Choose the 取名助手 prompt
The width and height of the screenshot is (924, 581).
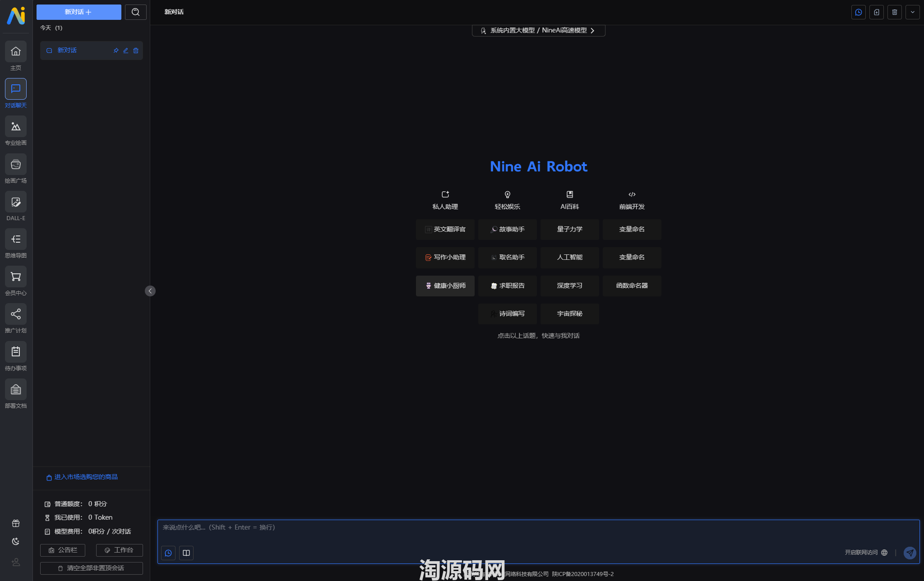tap(508, 258)
